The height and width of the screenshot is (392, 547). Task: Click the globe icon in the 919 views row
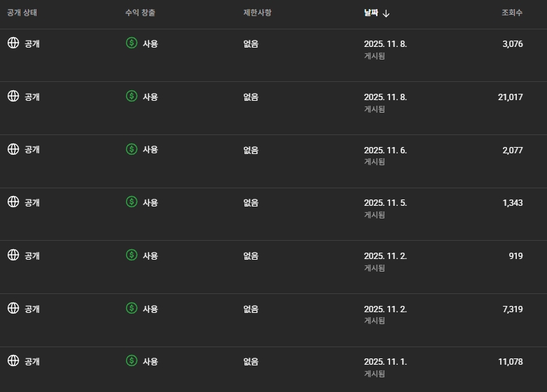tap(13, 255)
